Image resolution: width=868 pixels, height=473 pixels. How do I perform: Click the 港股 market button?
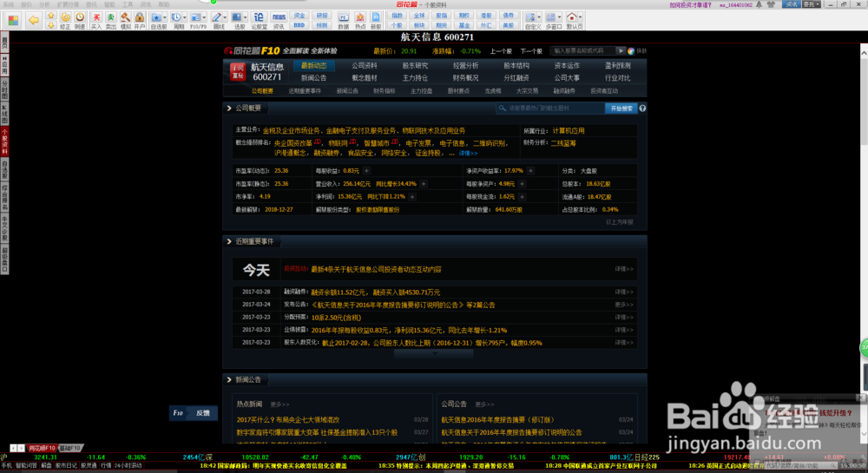tap(485, 16)
